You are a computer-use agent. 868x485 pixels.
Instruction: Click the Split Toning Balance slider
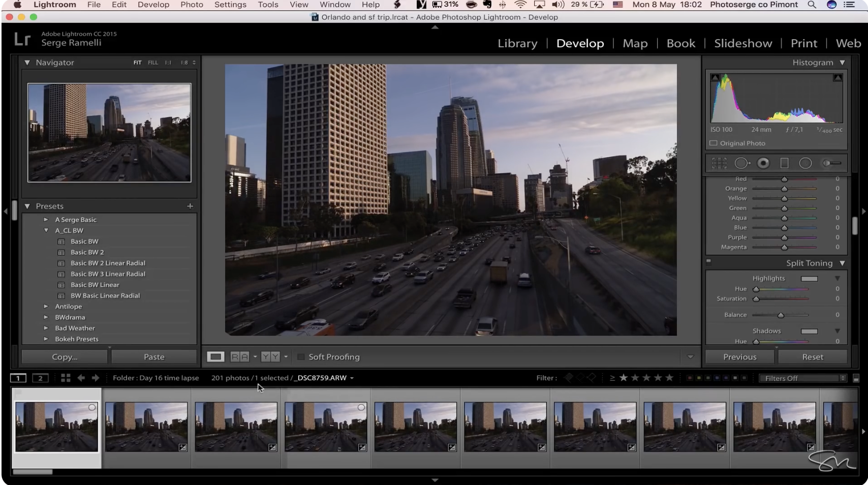point(781,315)
